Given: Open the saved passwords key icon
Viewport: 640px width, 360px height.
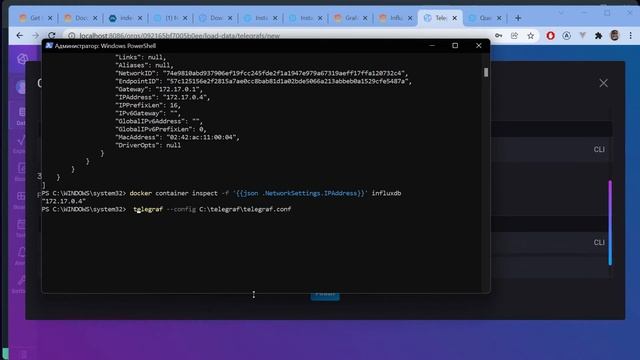Looking at the screenshot, I should (498, 36).
